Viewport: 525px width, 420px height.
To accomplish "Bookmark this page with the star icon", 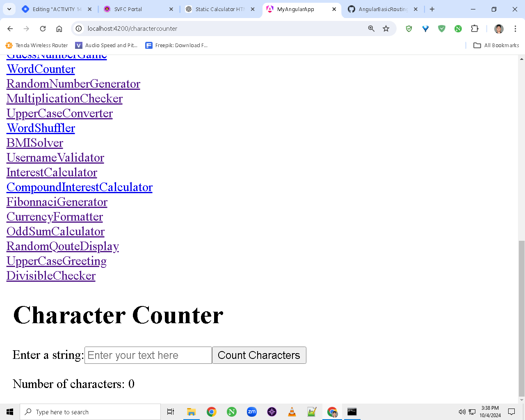I will 386,29.
